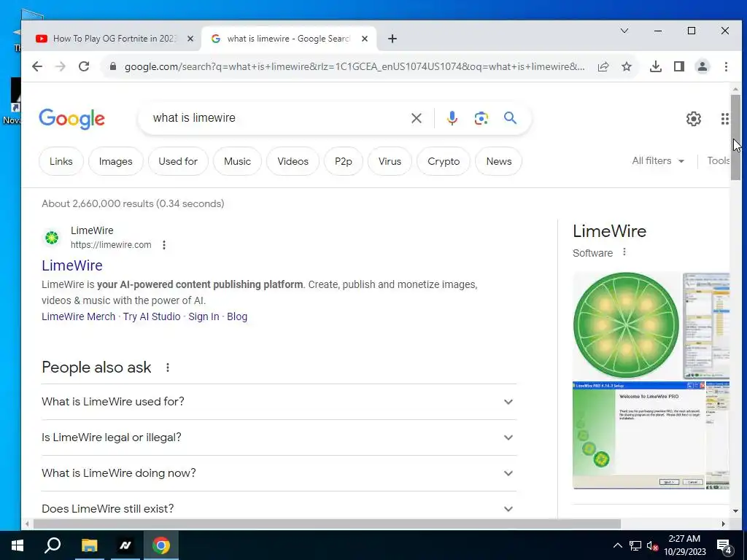Open the LimeWire PRO setup screenshot thumbnail
The image size is (747, 560).
click(x=638, y=435)
